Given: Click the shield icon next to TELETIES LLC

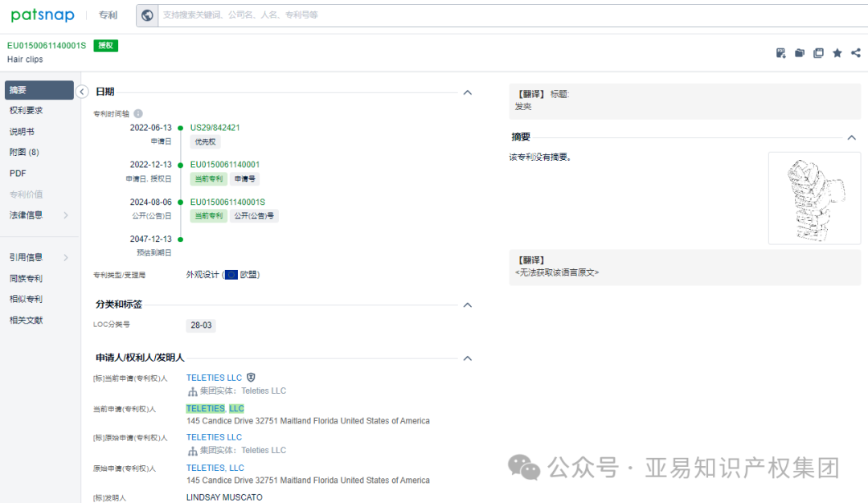Looking at the screenshot, I should tap(251, 378).
